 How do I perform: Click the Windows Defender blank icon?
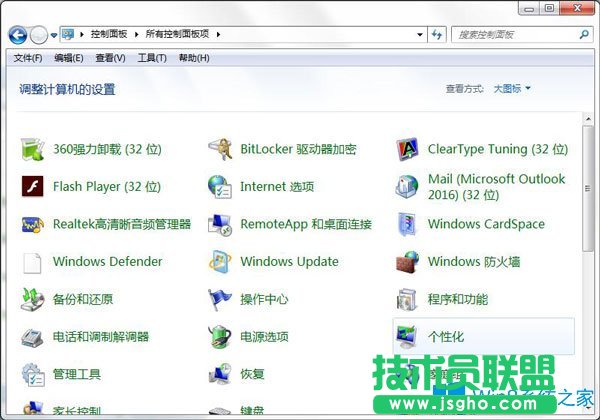[x=32, y=262]
